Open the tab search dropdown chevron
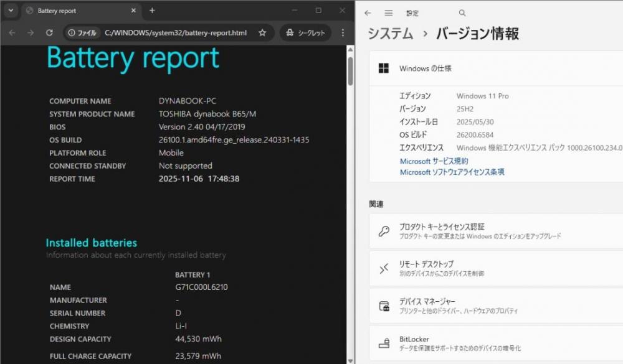This screenshot has width=623, height=364. point(11,11)
